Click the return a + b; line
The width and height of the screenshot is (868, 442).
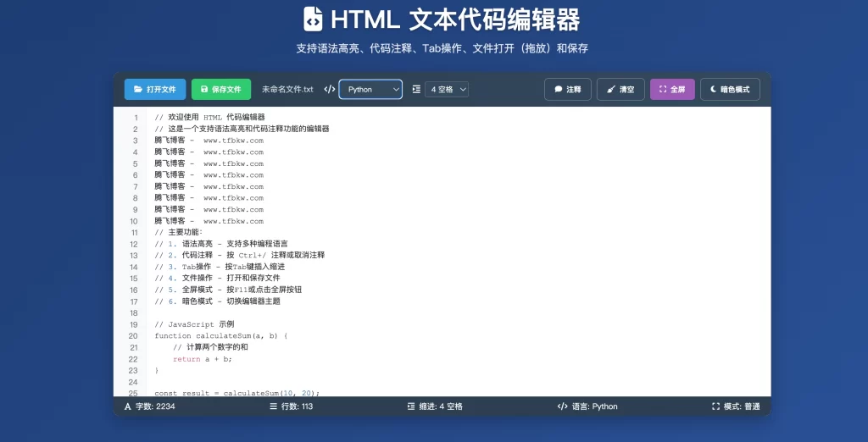tap(202, 359)
